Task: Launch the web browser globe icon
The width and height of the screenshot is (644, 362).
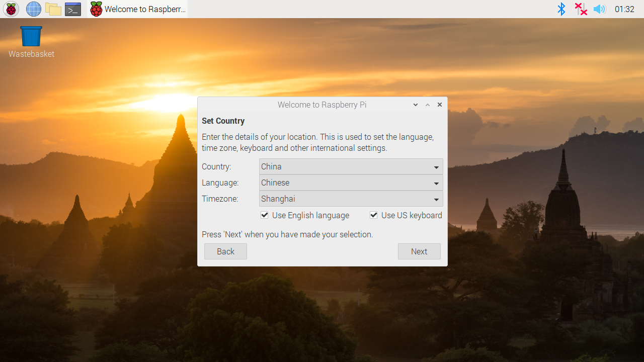Action: [x=33, y=9]
